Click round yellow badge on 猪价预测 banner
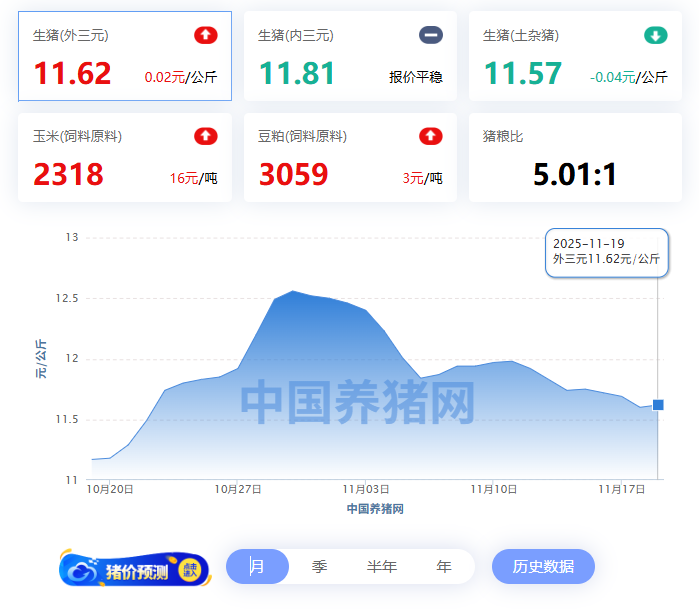The height and width of the screenshot is (614, 699). [190, 570]
